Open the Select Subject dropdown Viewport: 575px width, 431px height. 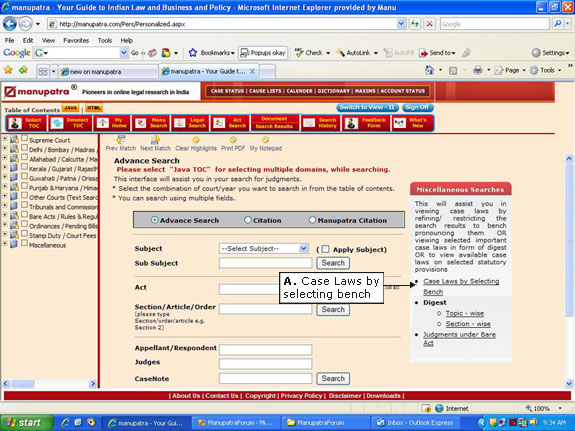[x=264, y=249]
